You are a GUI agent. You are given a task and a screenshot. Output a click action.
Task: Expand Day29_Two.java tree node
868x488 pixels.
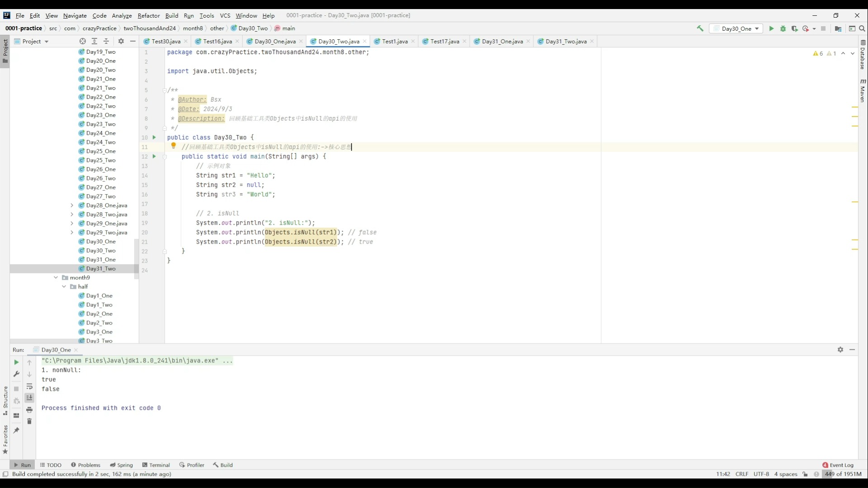point(71,232)
